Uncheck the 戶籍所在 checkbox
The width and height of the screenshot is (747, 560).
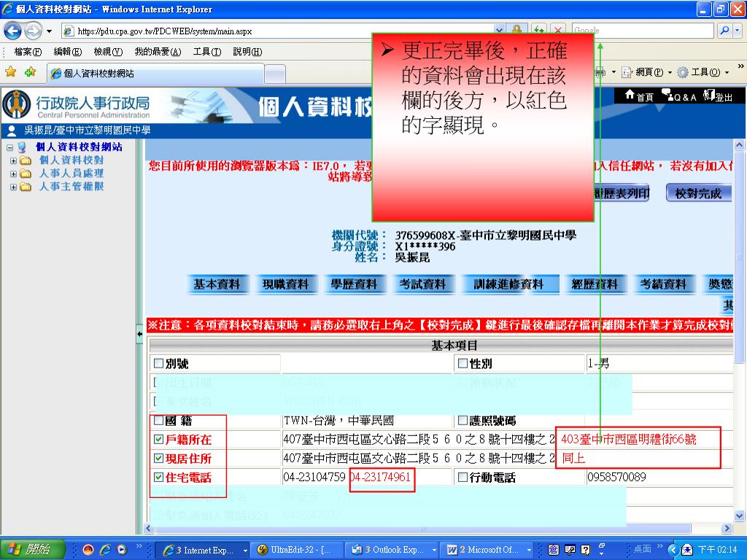click(158, 440)
